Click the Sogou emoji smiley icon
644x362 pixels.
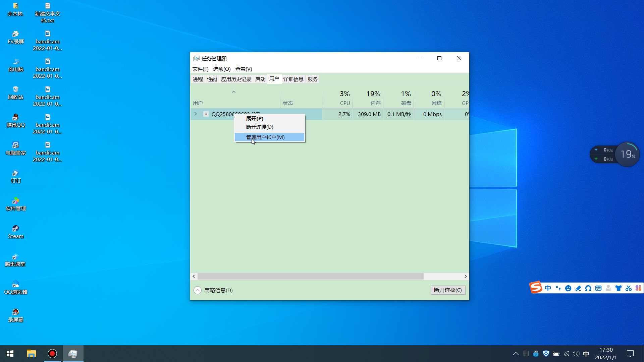(568, 288)
